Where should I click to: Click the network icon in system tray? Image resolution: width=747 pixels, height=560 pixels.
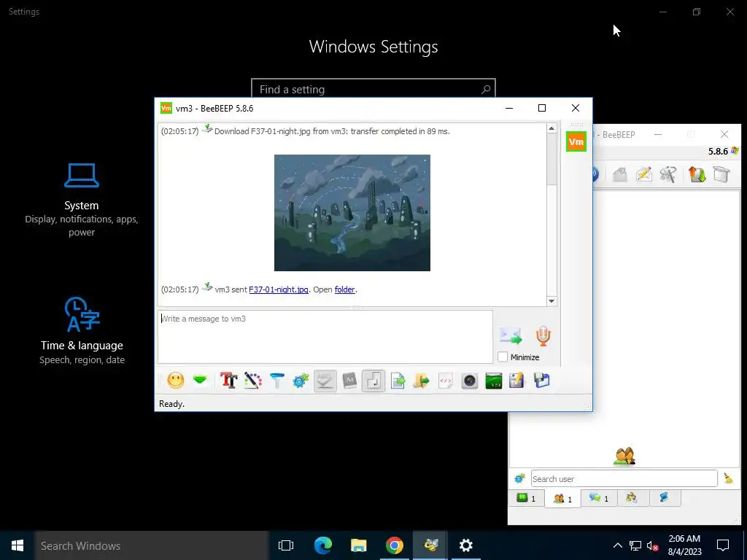point(635,545)
